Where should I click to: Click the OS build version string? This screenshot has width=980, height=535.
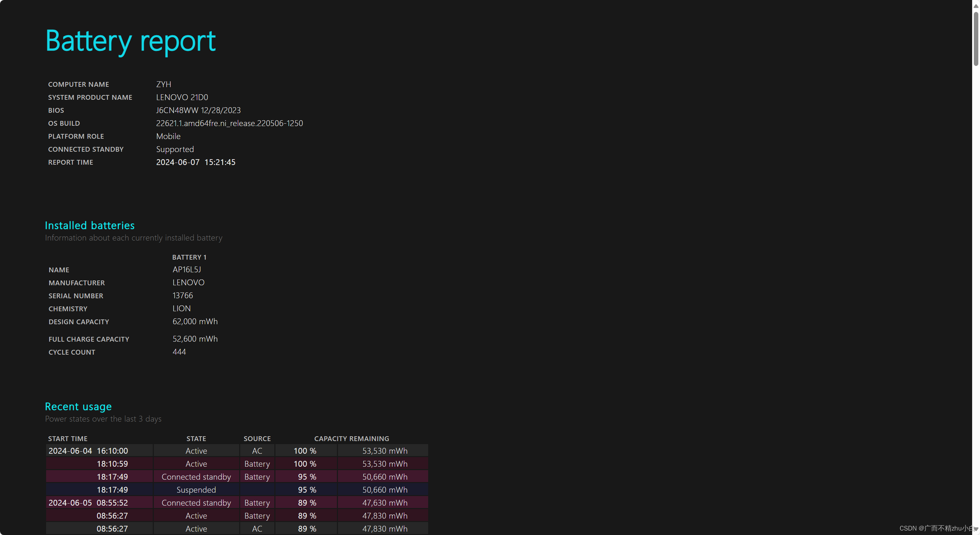(x=229, y=123)
